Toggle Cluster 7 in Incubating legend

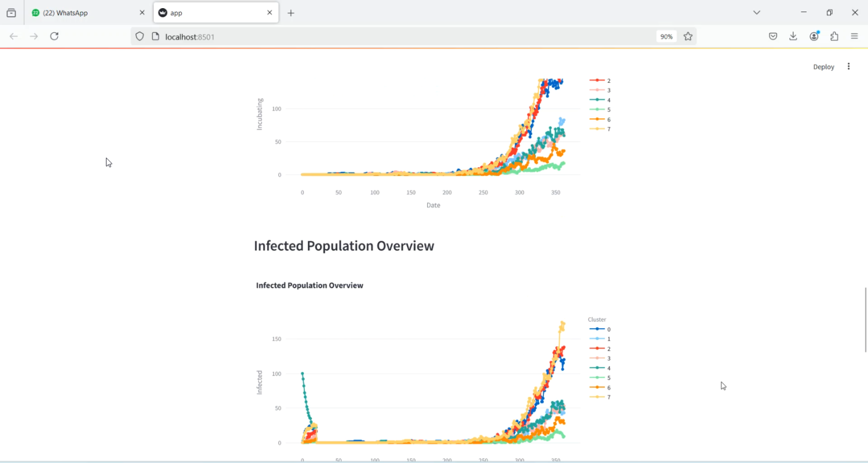click(x=600, y=129)
